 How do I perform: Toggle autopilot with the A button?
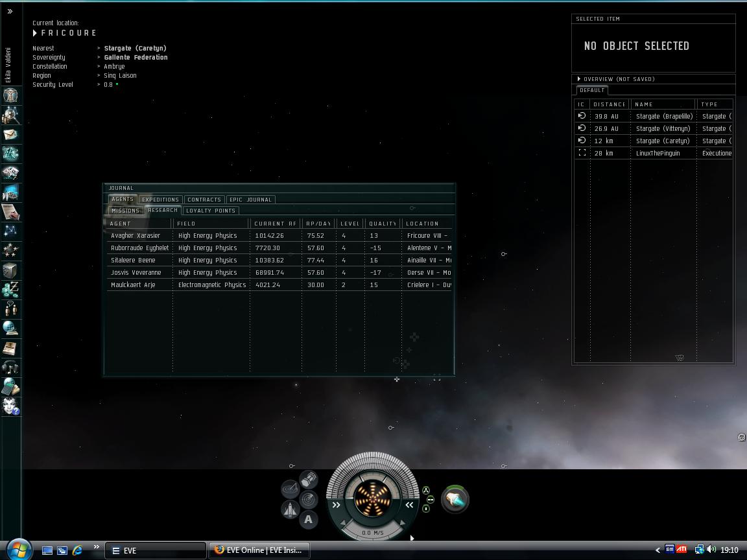point(308,520)
